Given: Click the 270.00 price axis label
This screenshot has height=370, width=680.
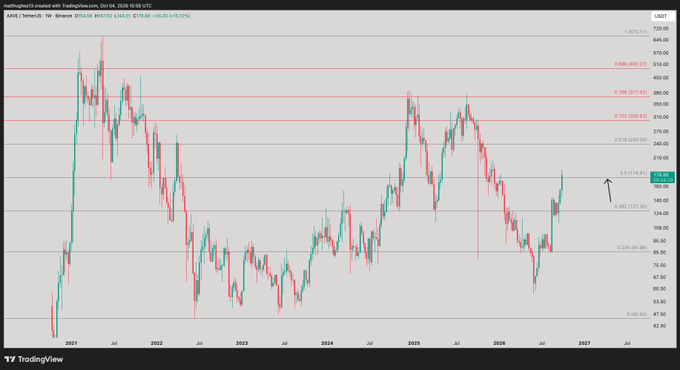Looking at the screenshot, I should pos(661,131).
